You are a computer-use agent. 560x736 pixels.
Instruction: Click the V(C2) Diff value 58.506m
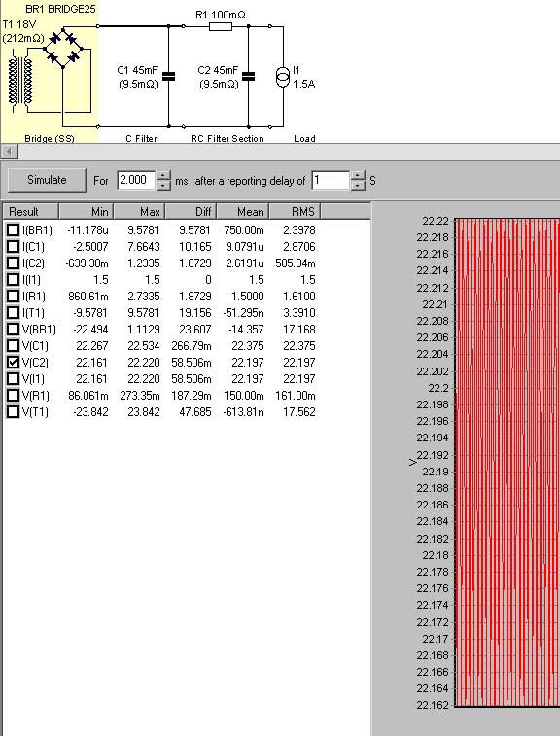[x=192, y=363]
